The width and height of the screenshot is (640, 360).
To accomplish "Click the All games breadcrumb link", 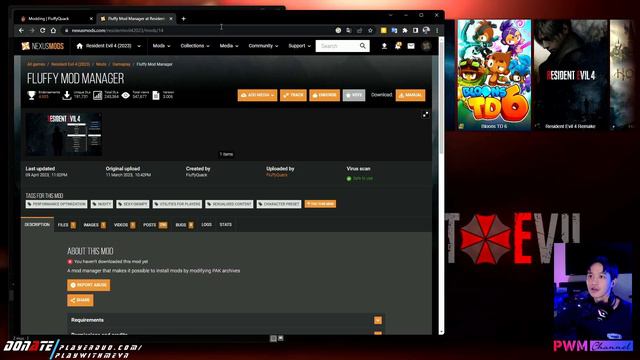I will pyautogui.click(x=36, y=64).
